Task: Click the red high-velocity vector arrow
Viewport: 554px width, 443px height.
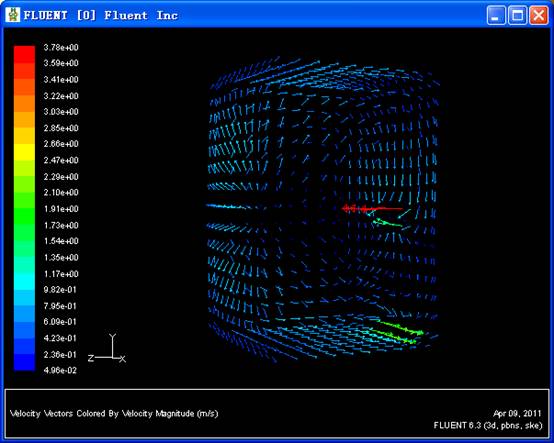Action: [372, 209]
